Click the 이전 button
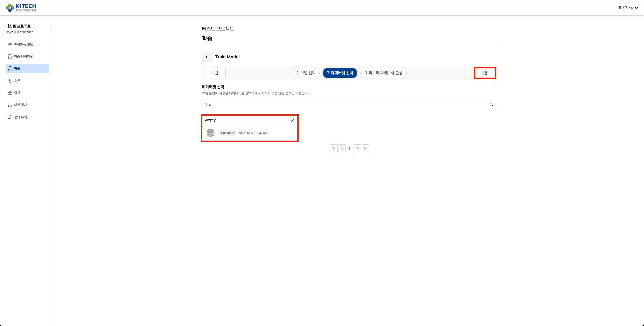This screenshot has width=644, height=326. (x=214, y=73)
